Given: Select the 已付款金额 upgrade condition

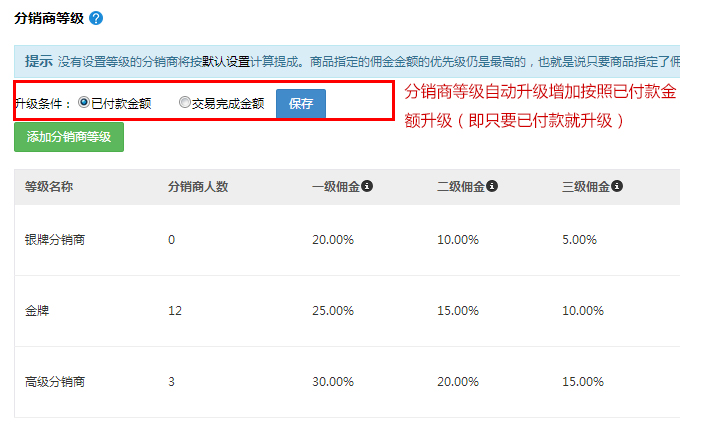Looking at the screenshot, I should [x=83, y=103].
